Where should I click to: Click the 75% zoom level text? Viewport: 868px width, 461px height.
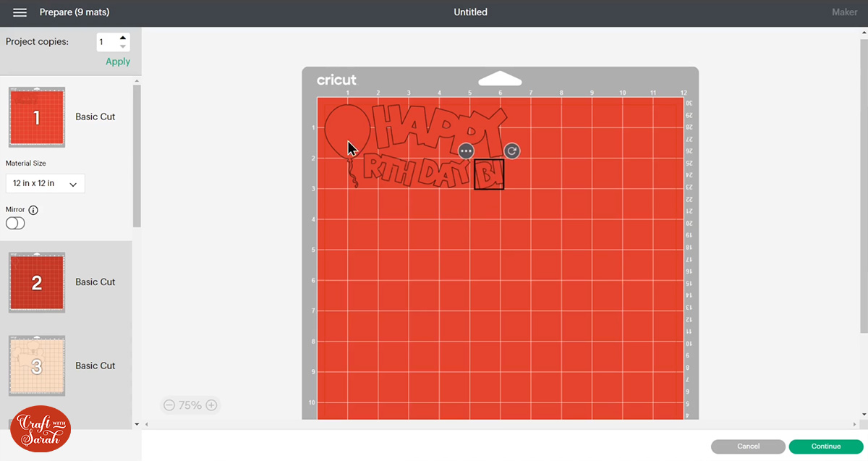point(190,405)
